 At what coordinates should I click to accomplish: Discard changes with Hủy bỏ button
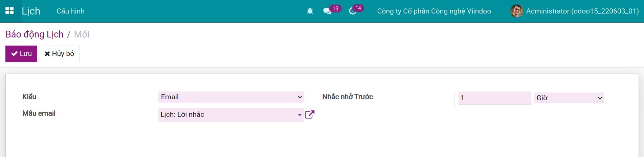(x=59, y=54)
